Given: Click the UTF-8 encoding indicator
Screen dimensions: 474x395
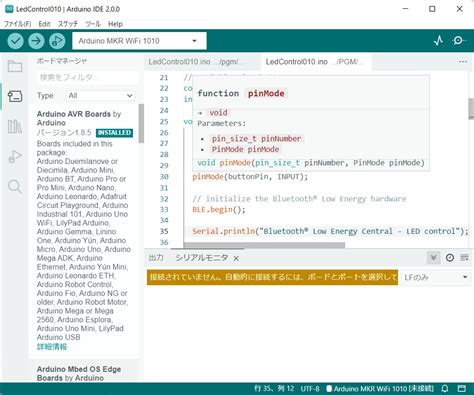Looking at the screenshot, I should [310, 389].
